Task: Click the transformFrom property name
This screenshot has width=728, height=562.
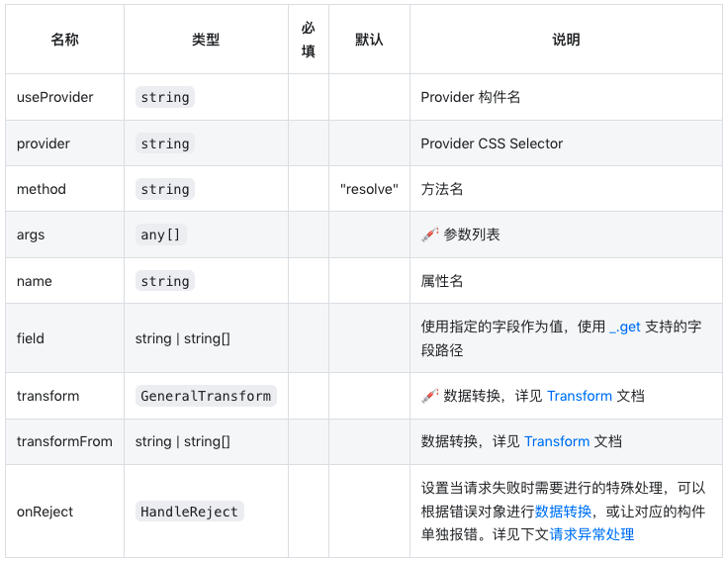Action: point(64,441)
